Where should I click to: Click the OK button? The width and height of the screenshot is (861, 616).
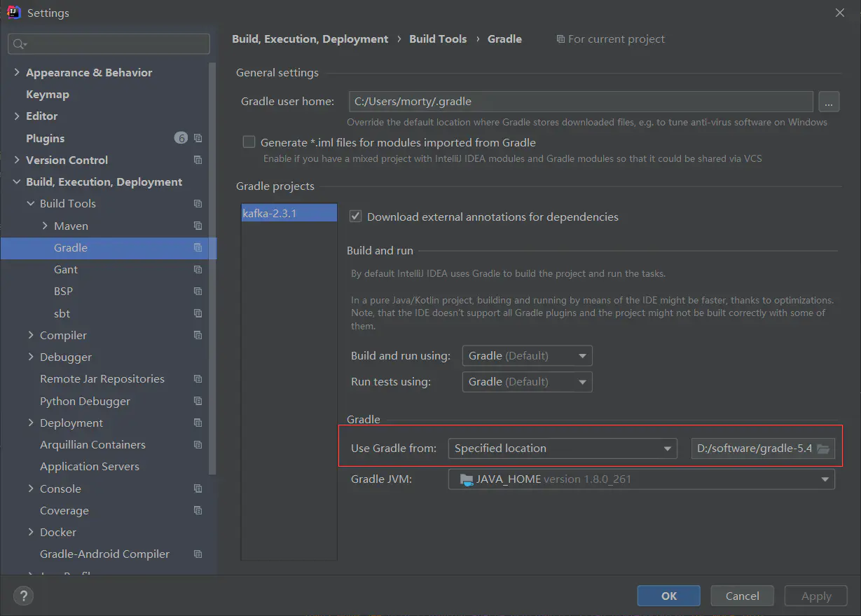[669, 596]
